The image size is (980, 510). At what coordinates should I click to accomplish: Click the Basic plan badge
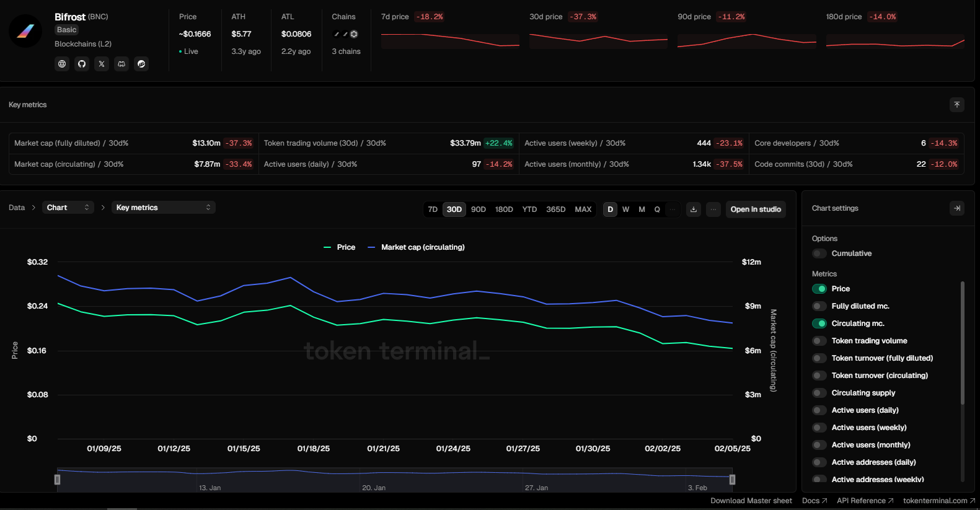click(x=67, y=30)
